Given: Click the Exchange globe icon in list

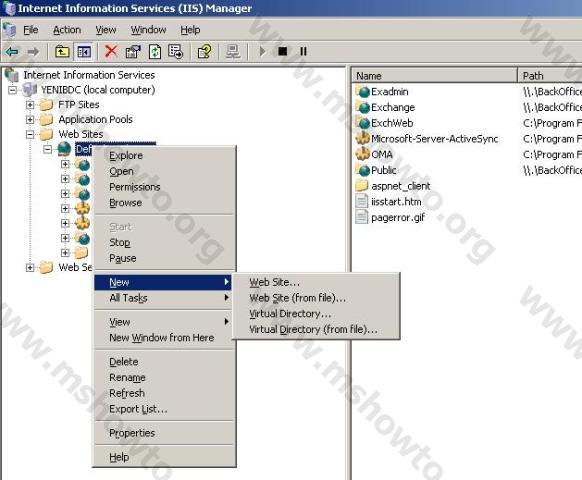Looking at the screenshot, I should click(x=362, y=107).
